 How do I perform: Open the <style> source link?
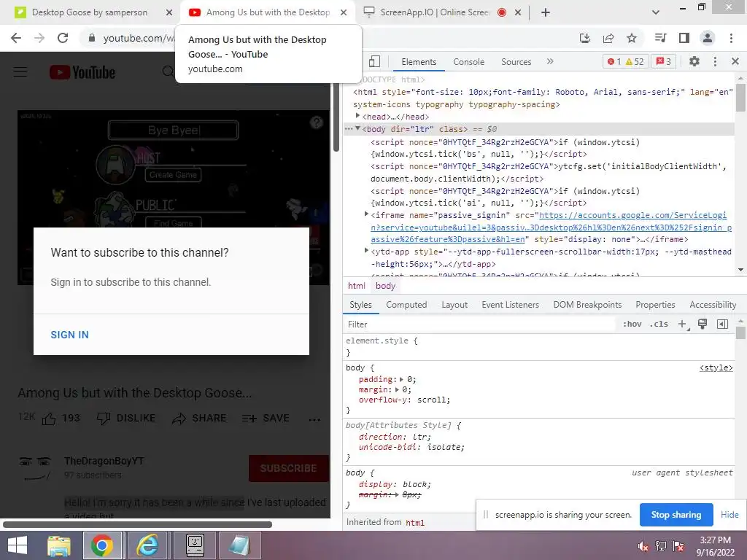(x=716, y=367)
